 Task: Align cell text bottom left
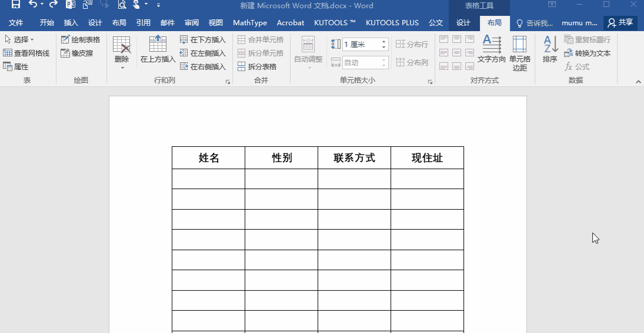tap(443, 66)
